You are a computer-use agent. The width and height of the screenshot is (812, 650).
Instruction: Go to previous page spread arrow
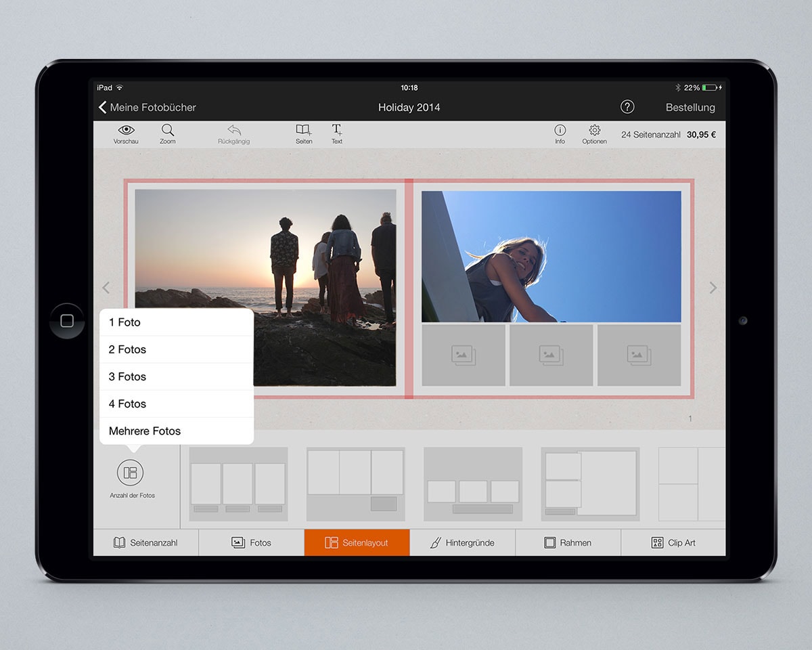click(x=106, y=288)
